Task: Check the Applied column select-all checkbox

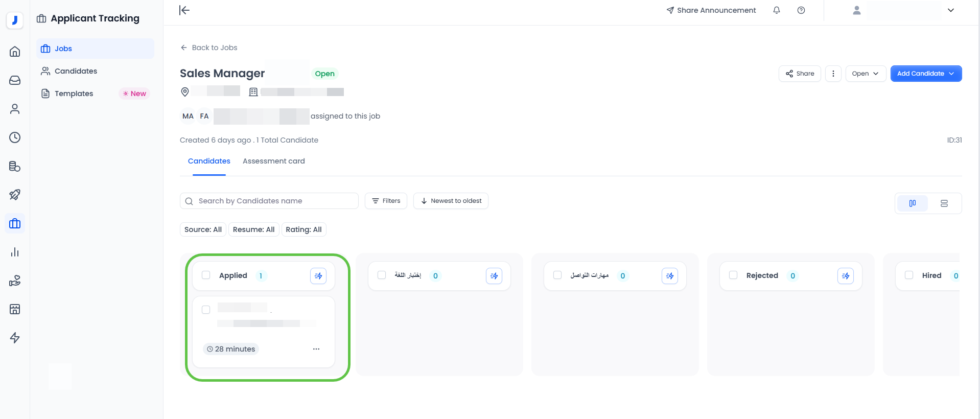Action: pos(206,275)
